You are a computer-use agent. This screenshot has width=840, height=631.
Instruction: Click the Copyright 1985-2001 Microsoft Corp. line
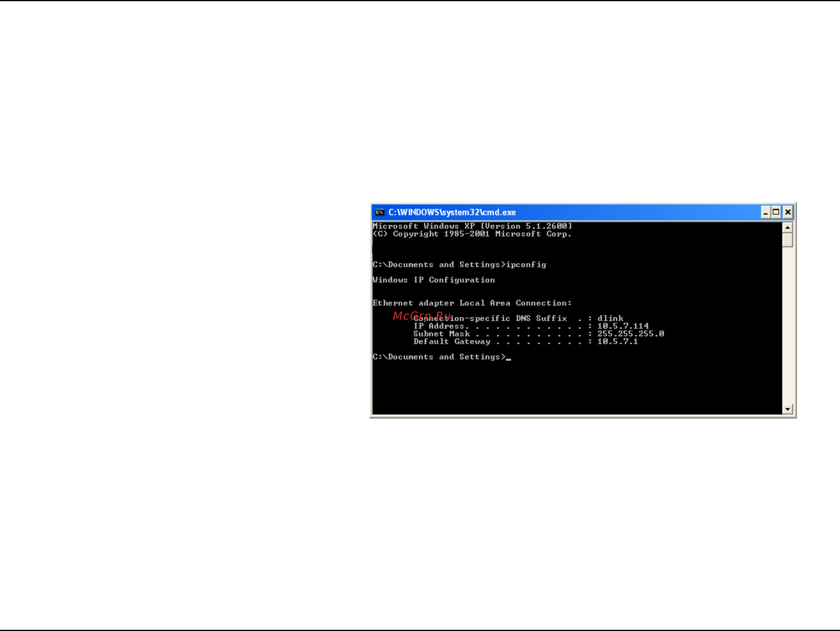point(472,234)
